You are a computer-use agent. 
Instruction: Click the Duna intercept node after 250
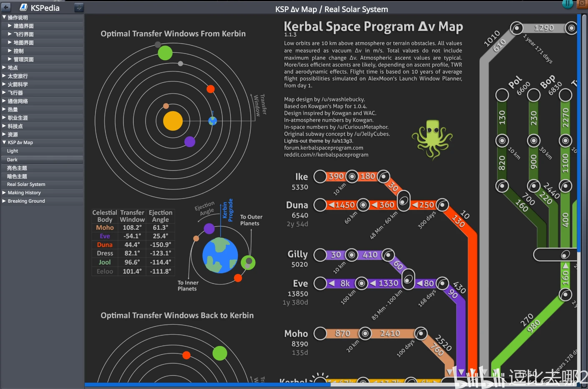[x=442, y=205]
